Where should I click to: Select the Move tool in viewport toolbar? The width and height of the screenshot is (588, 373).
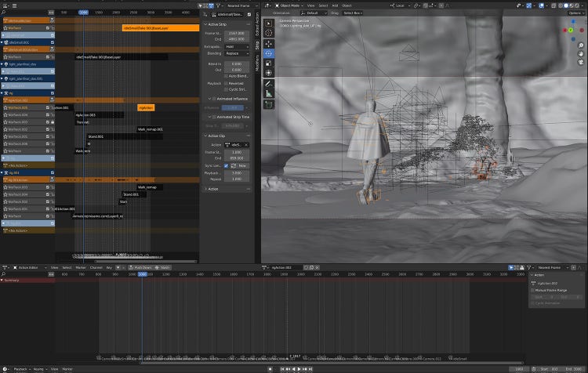coord(268,43)
